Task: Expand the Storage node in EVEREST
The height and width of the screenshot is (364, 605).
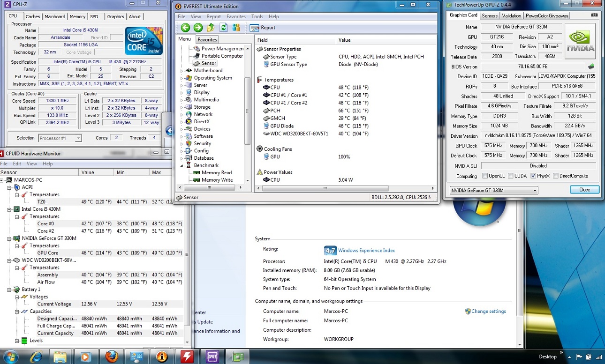Action: click(182, 107)
